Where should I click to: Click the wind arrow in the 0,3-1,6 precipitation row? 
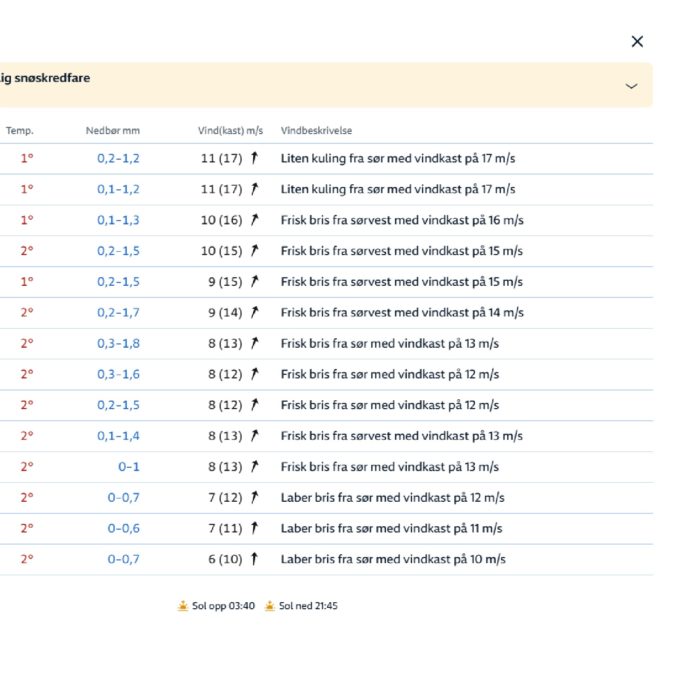(254, 374)
